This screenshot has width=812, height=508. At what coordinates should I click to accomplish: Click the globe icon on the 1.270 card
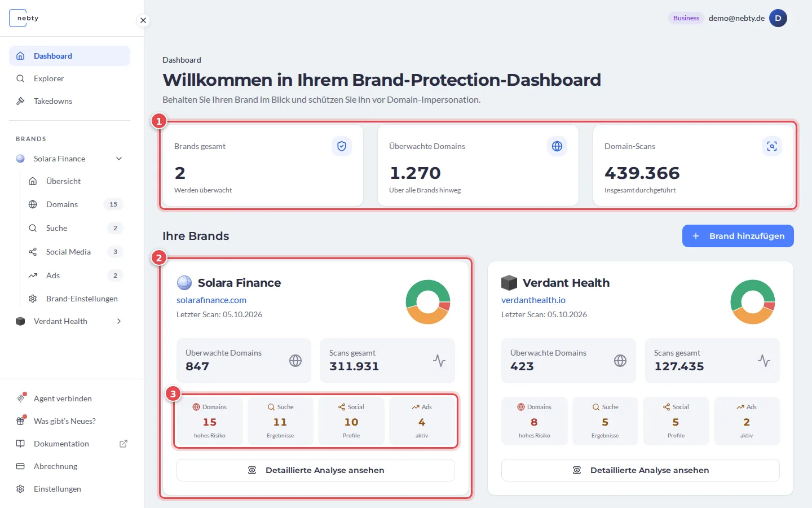coord(557,146)
